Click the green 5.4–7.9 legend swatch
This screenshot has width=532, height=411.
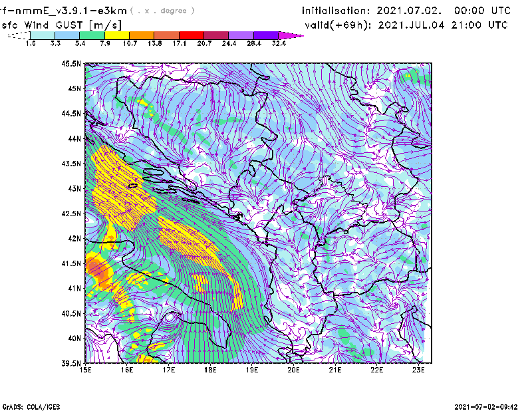tap(92, 35)
